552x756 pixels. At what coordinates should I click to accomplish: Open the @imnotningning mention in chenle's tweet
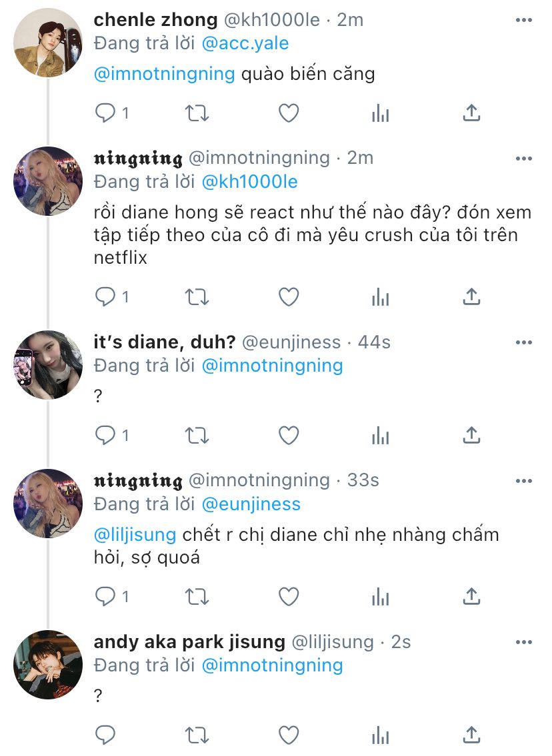point(165,73)
